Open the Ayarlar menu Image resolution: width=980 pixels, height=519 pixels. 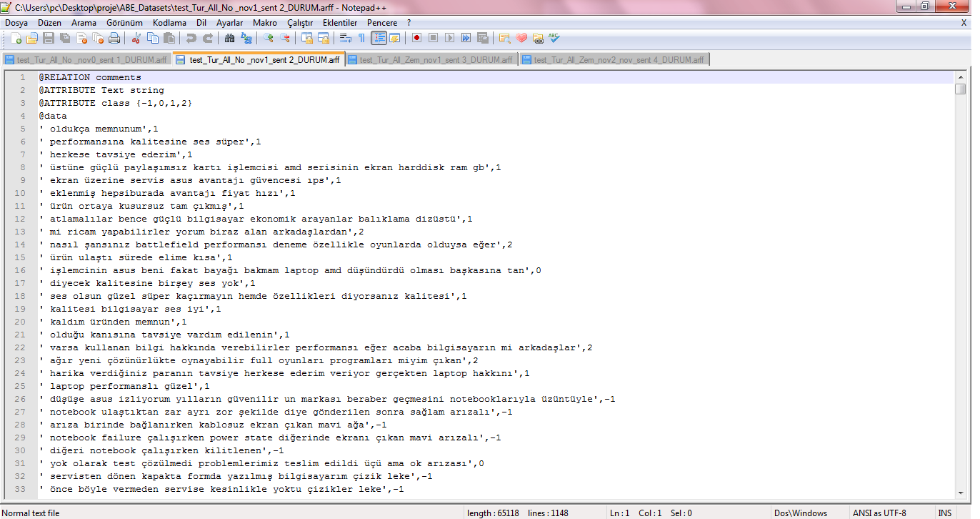[229, 23]
